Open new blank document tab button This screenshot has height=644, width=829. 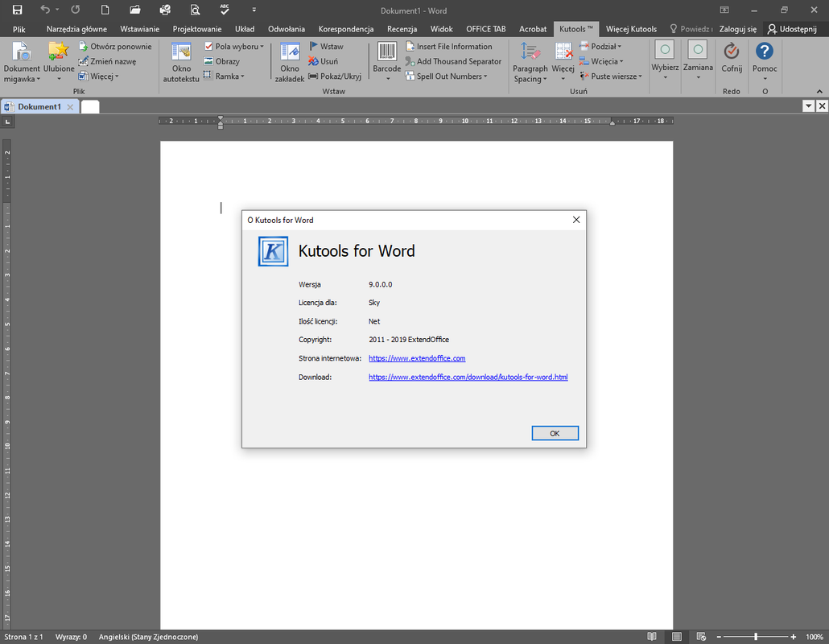(x=90, y=107)
